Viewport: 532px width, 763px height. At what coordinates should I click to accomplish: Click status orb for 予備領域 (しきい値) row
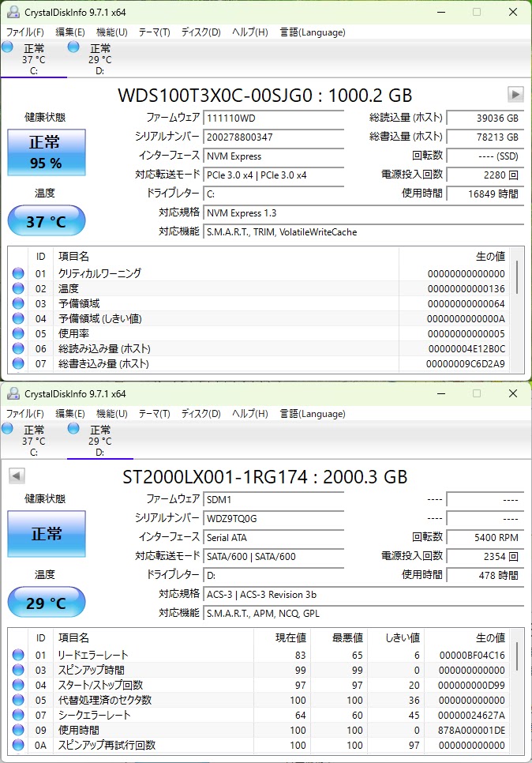[x=18, y=318]
